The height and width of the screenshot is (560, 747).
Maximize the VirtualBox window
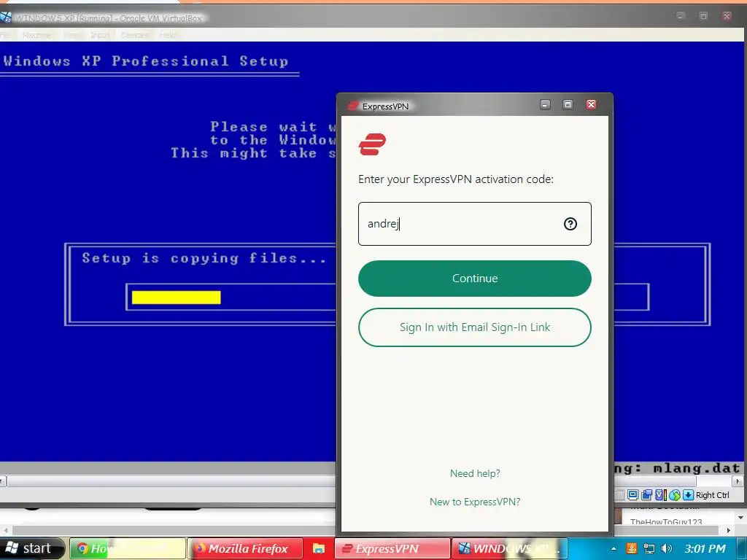click(x=703, y=16)
